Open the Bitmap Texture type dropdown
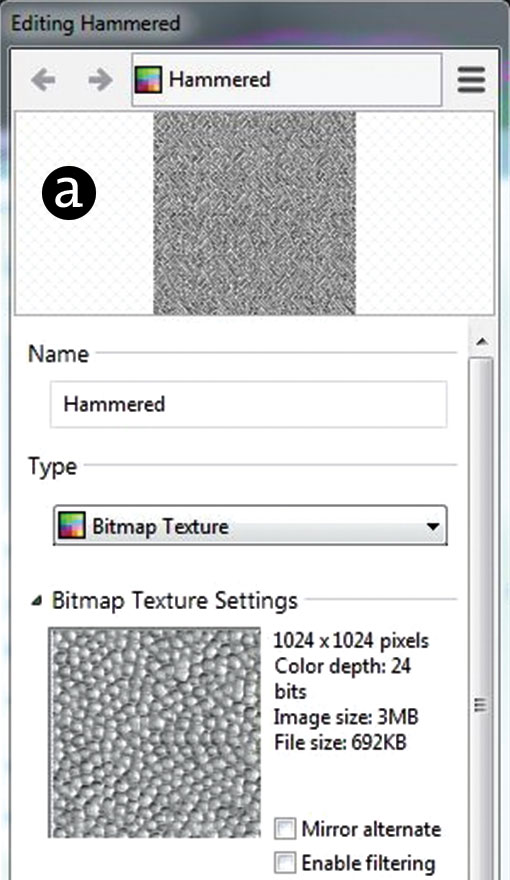Screen dimensions: 510x880 [250, 526]
